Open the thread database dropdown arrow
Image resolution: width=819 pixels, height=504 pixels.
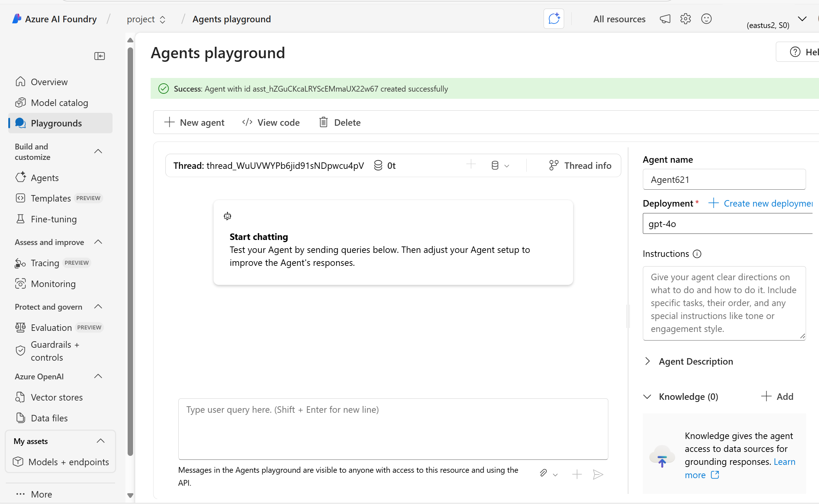[x=507, y=166]
